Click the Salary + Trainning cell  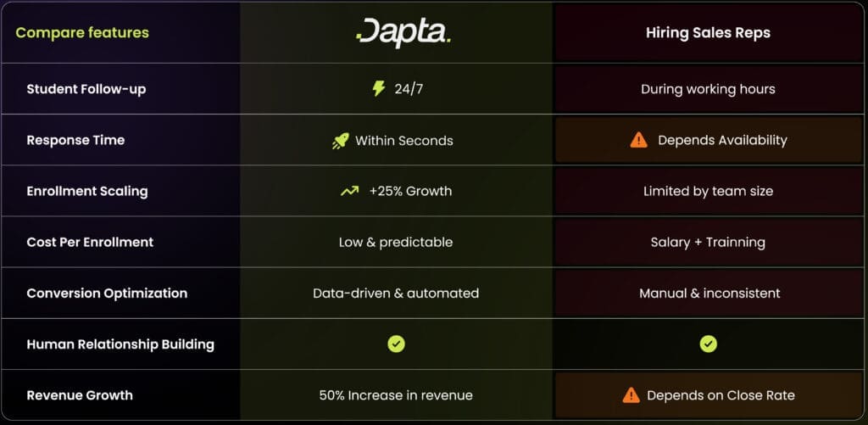click(708, 242)
